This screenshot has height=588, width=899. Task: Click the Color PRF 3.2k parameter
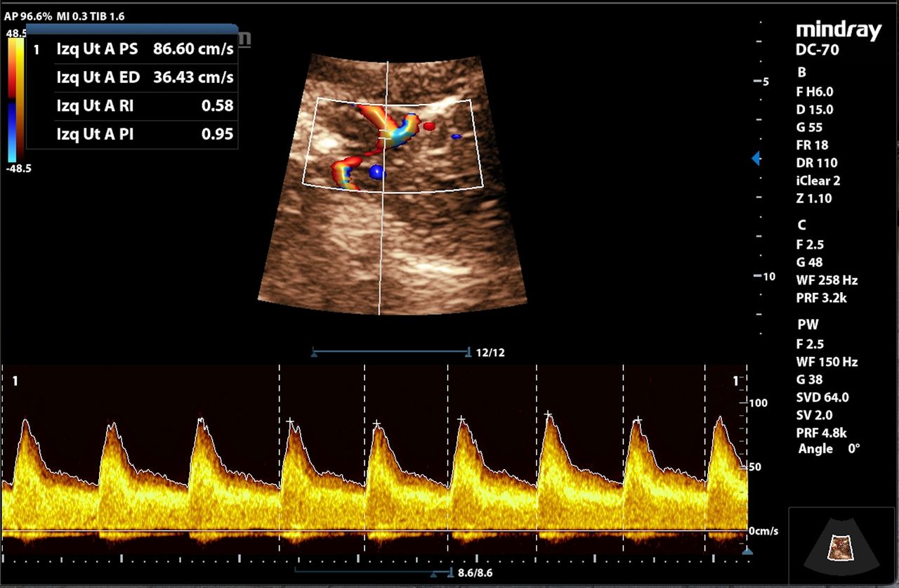tap(822, 298)
